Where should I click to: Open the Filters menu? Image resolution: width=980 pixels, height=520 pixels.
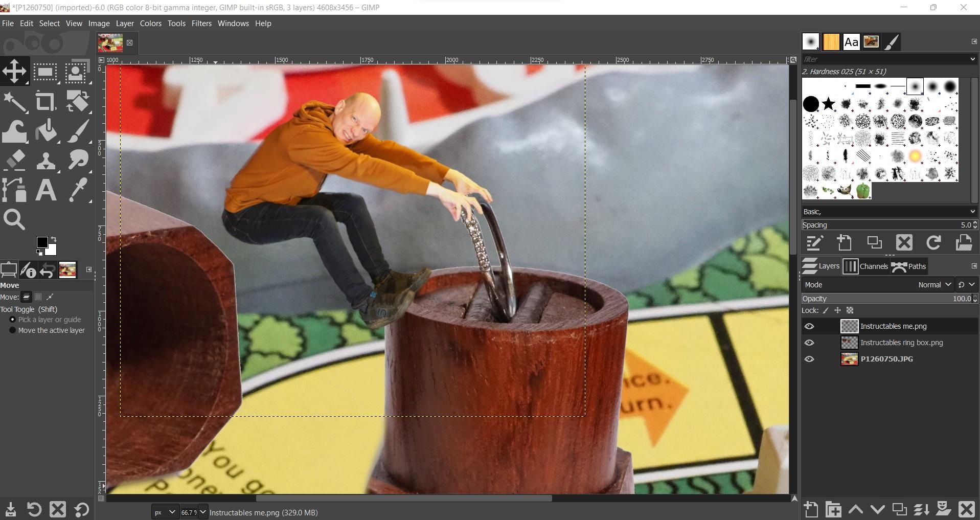(201, 23)
